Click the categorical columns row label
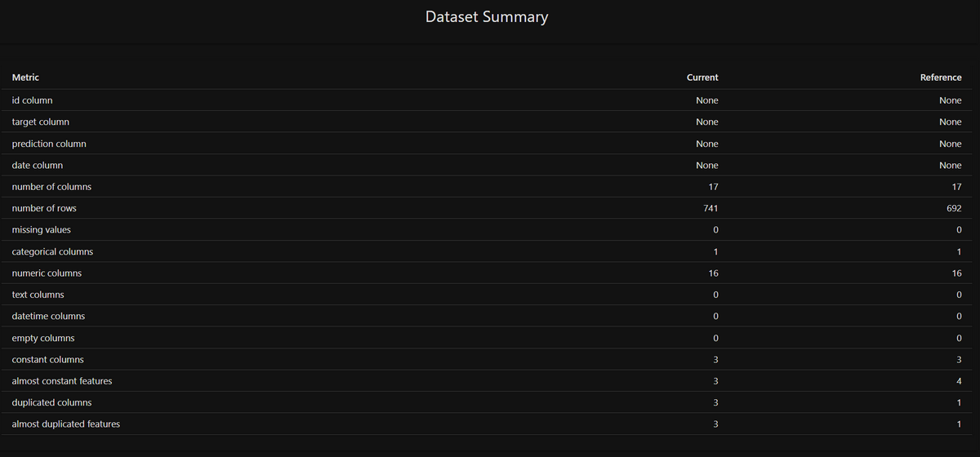The width and height of the screenshot is (980, 457). pyautogui.click(x=52, y=251)
